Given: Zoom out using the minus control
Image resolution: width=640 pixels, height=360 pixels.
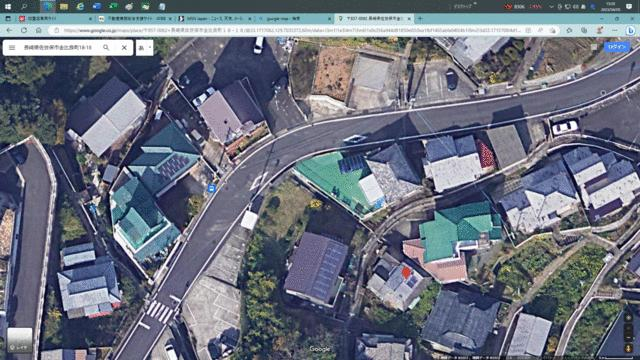Looking at the screenshot, I should [x=629, y=338].
